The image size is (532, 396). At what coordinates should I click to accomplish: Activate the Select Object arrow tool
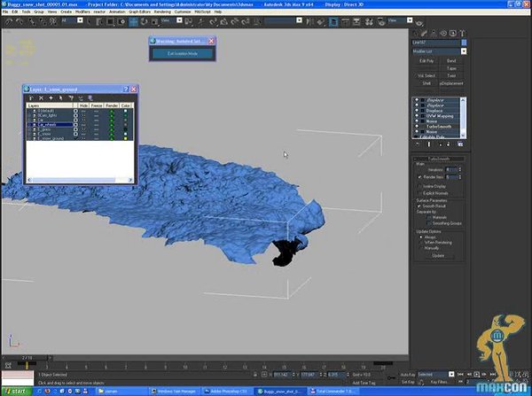click(x=90, y=21)
